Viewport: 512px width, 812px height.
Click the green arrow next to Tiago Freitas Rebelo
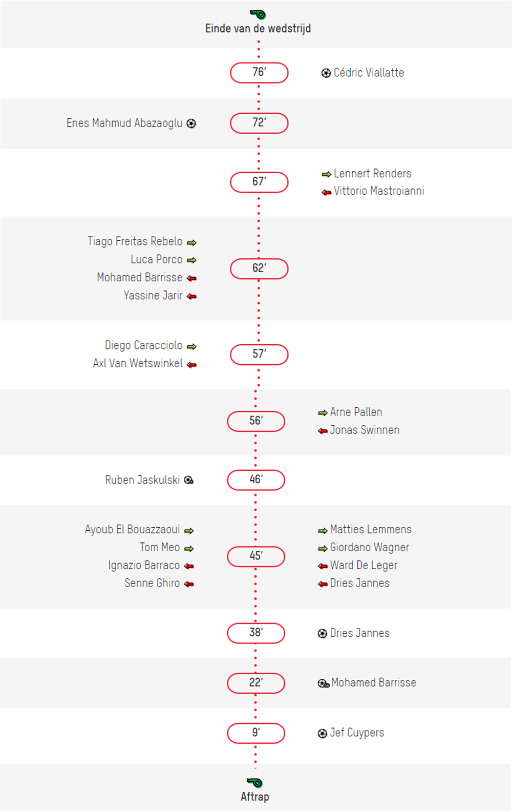191,242
